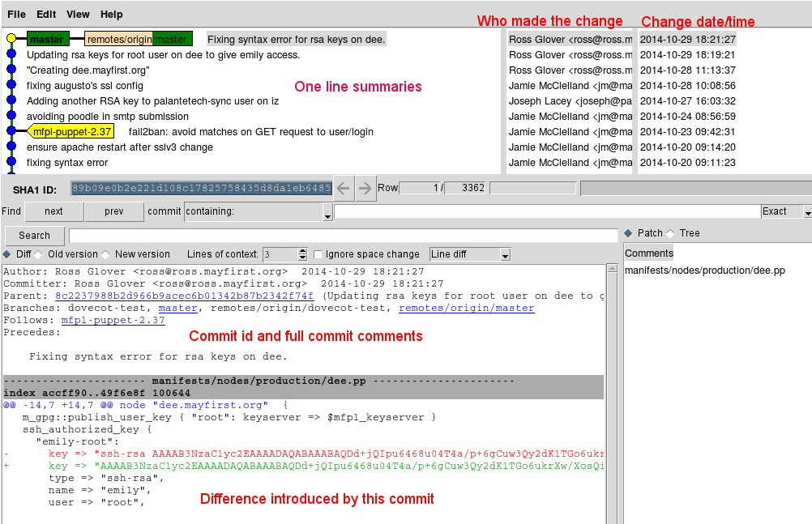This screenshot has height=524, width=812.
Task: Click the yellow head commit node circle
Action: 11,39
